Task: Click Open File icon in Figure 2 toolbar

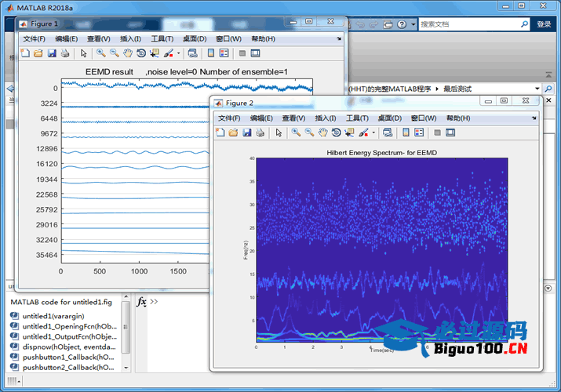Action: 233,132
